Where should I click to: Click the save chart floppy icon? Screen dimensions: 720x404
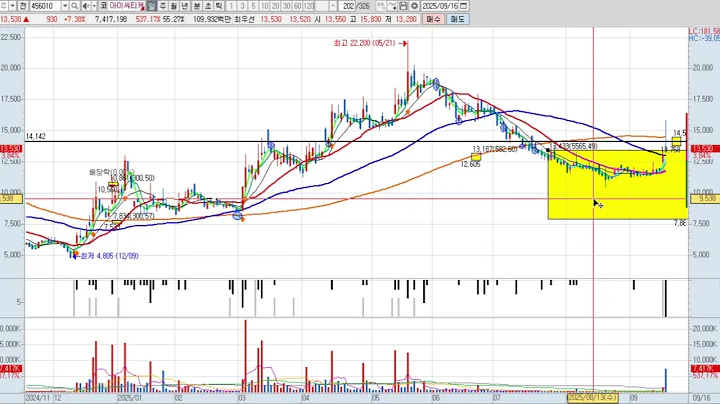pos(403,6)
